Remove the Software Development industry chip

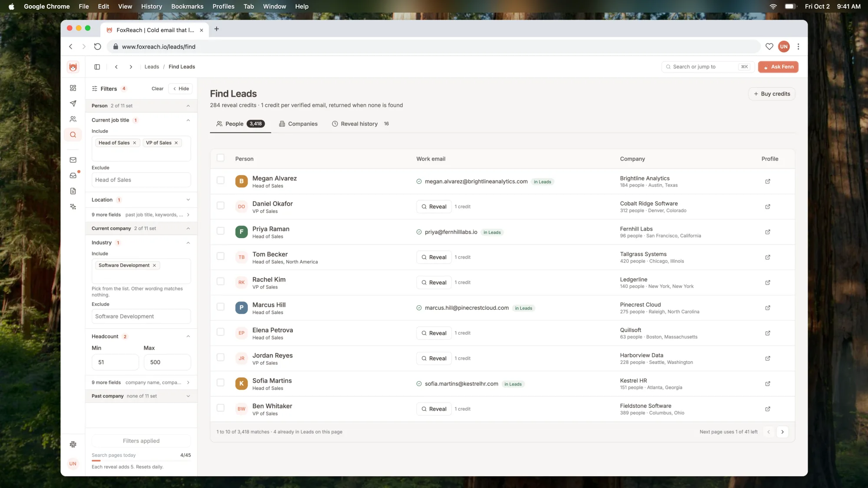point(154,265)
